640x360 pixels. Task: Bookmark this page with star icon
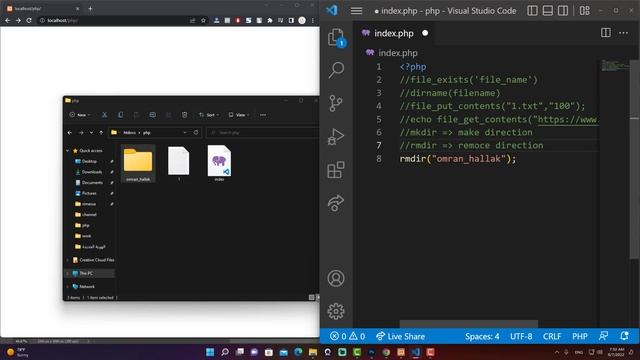[203, 20]
